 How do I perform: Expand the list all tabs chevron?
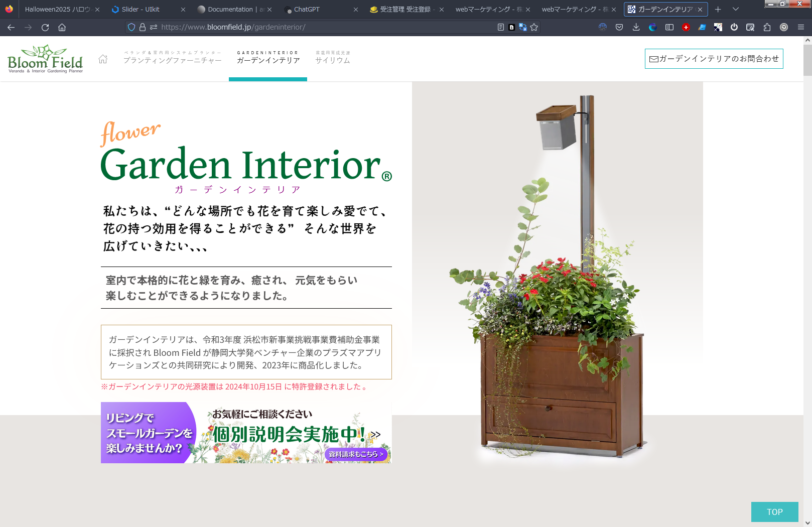736,9
